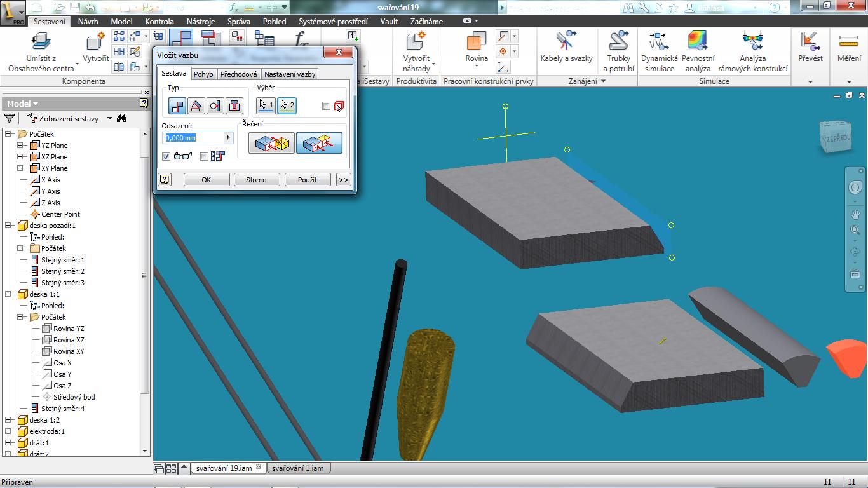
Task: Open the Správa ribbon tab
Action: tap(239, 21)
